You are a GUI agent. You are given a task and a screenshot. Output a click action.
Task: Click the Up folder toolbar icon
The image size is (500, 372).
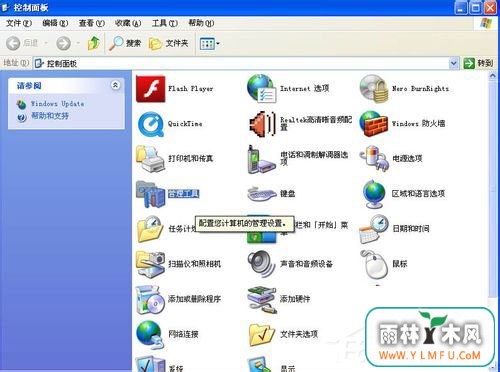(94, 43)
